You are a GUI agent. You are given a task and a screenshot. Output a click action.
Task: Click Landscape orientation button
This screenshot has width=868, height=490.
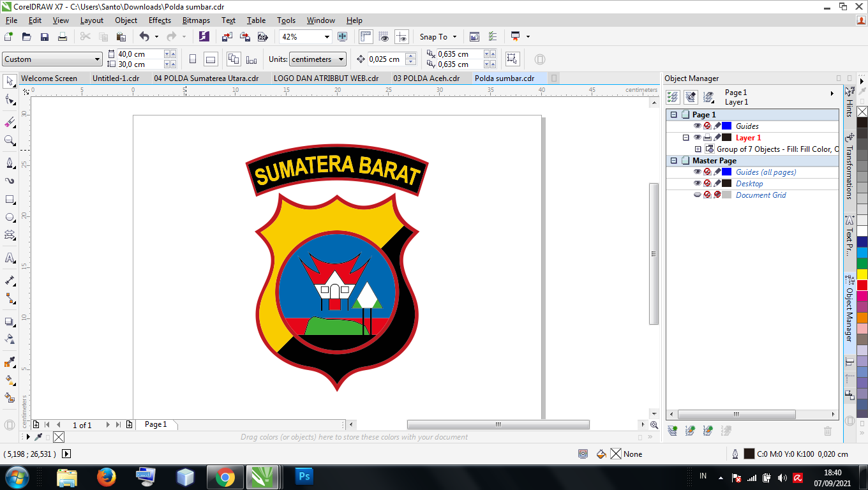[x=211, y=59]
